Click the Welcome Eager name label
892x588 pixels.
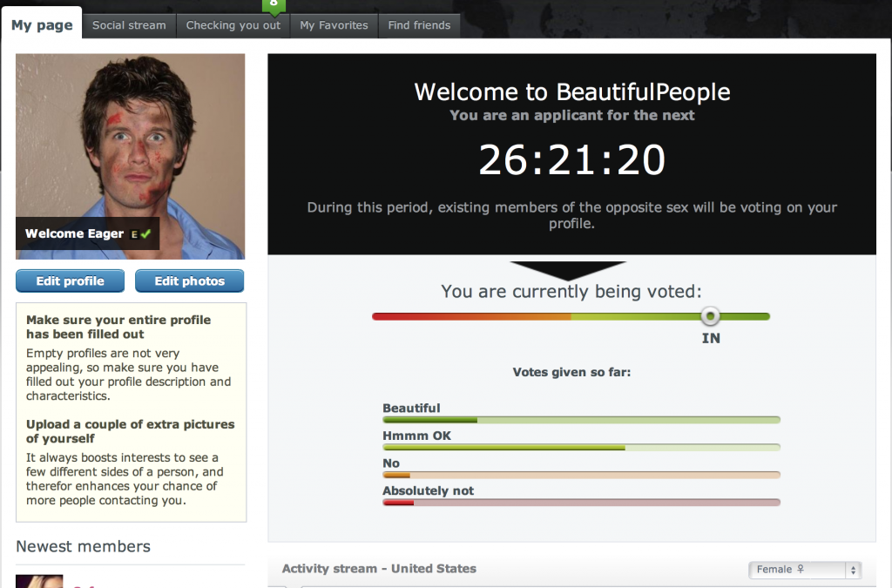point(75,233)
